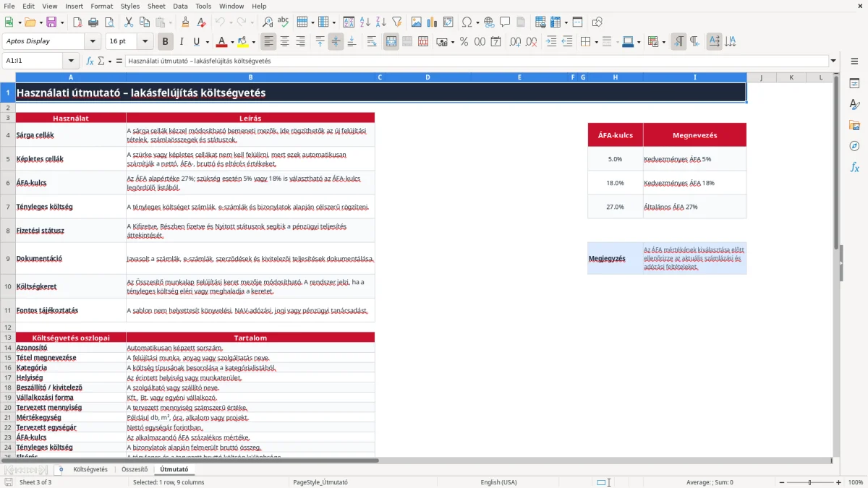The height and width of the screenshot is (488, 868).
Task: Toggle Underline formatting
Action: [x=196, y=42]
